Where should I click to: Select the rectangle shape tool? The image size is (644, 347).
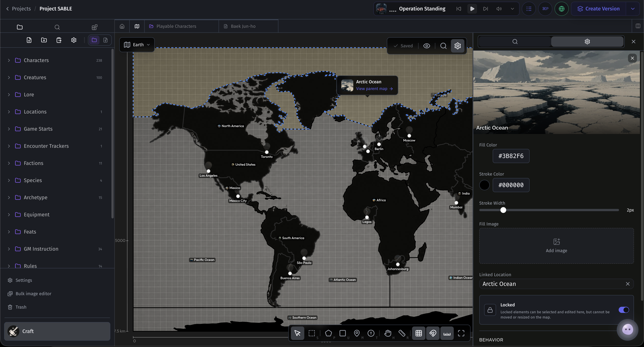343,333
